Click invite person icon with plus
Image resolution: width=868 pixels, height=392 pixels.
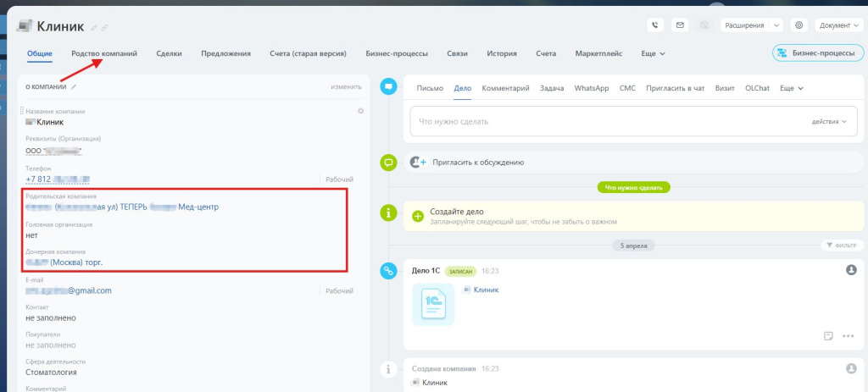click(x=418, y=163)
